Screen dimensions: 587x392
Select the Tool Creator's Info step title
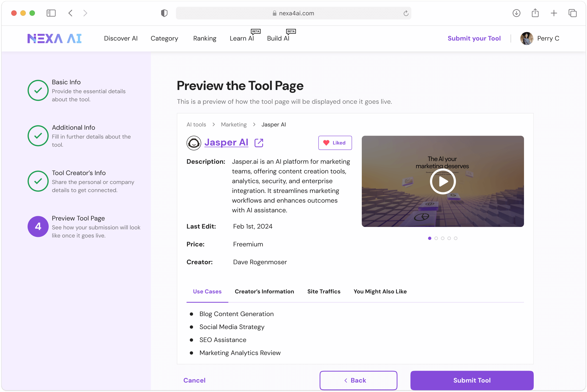click(x=79, y=173)
